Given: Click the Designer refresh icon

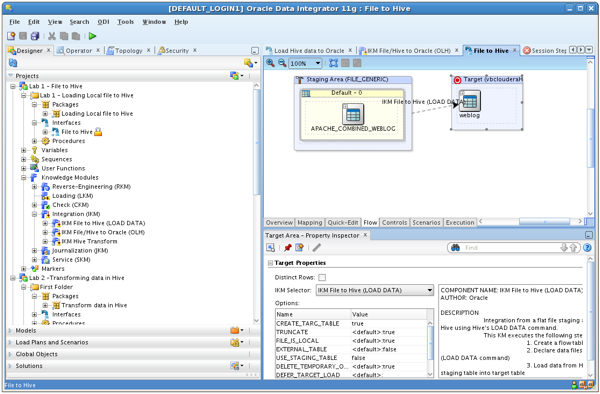Looking at the screenshot, I should click(x=13, y=63).
